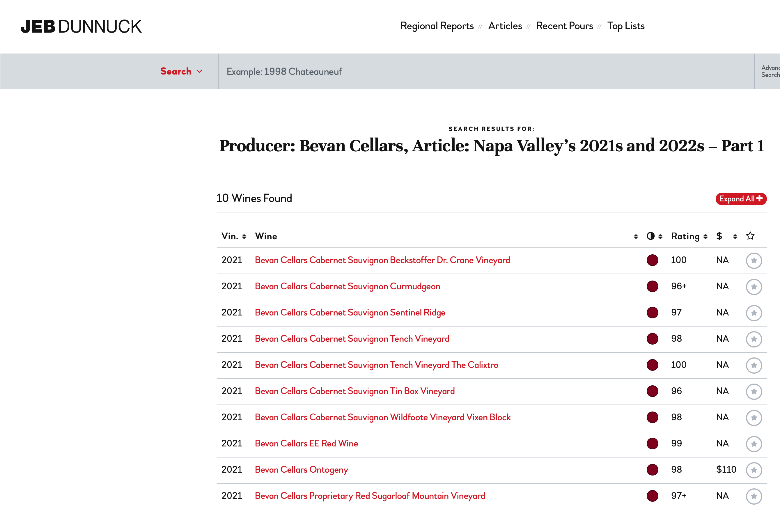Sort by the favorites star column header
Screen dimensions: 780x532
coord(750,236)
